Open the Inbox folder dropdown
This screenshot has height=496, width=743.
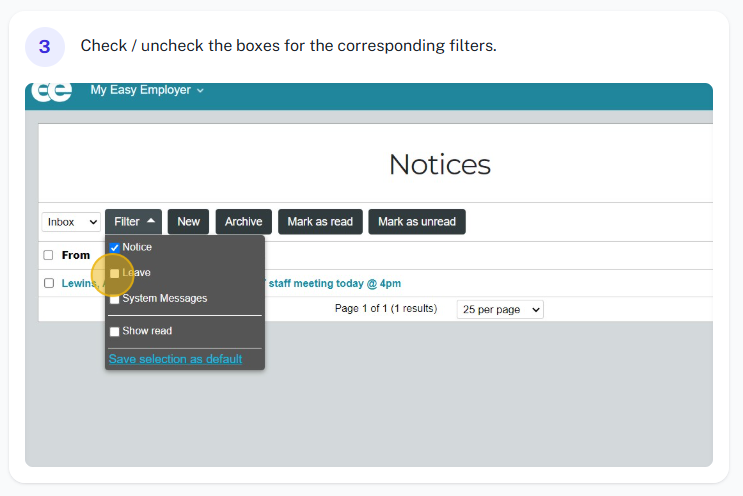tap(71, 222)
